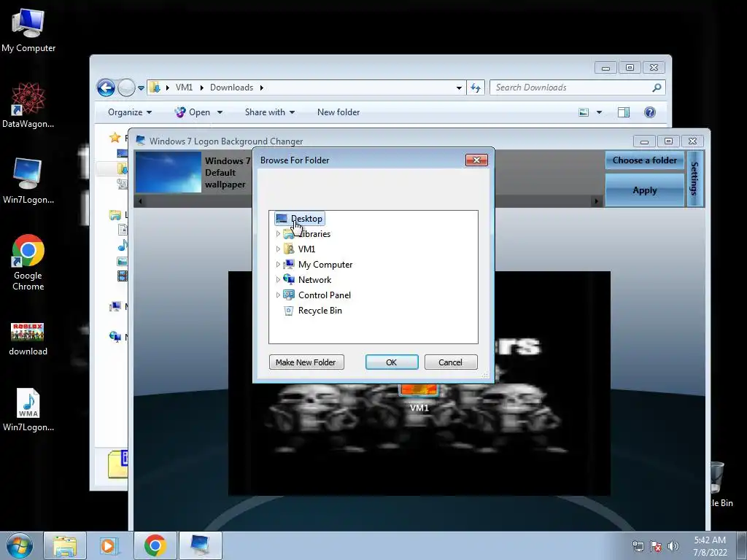This screenshot has height=560, width=747.
Task: Open DataWagon desktop shortcut
Action: point(28,105)
